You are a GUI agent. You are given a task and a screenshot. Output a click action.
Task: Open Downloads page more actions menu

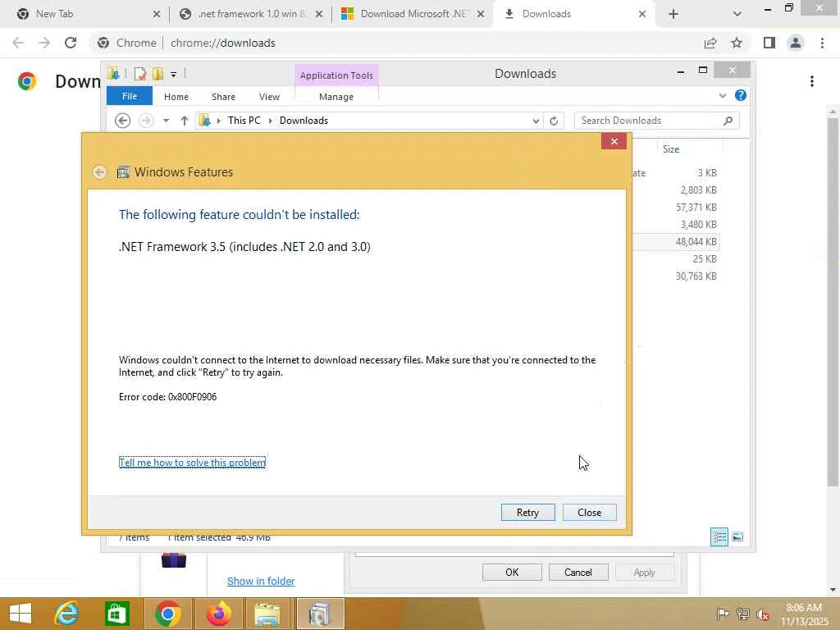pyautogui.click(x=812, y=81)
